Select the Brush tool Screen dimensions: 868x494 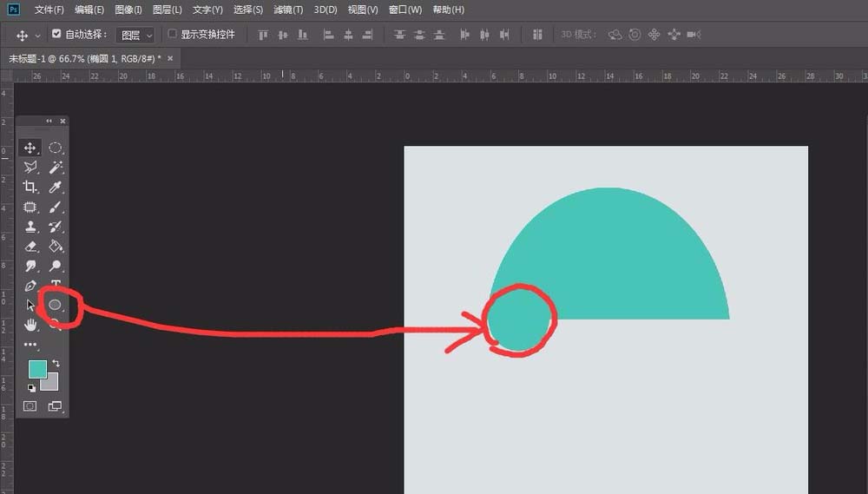(x=56, y=207)
